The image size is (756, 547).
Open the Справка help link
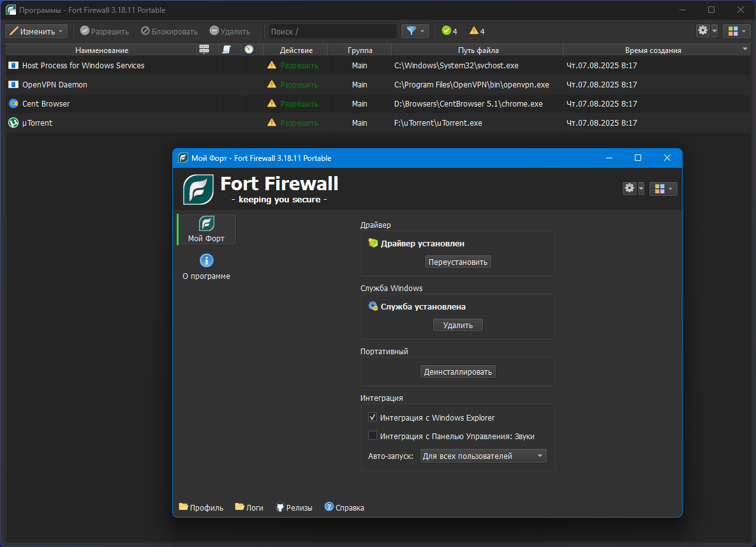345,507
